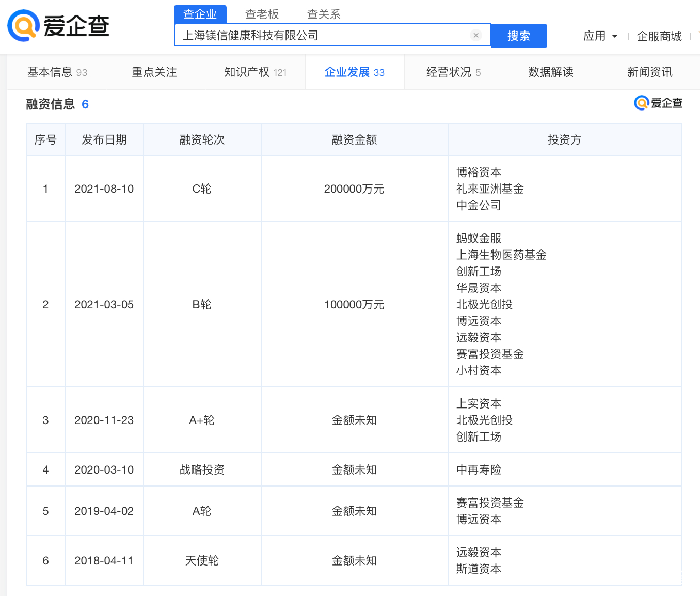
Task: Click investor 礼来亚洲基金
Action: point(490,189)
